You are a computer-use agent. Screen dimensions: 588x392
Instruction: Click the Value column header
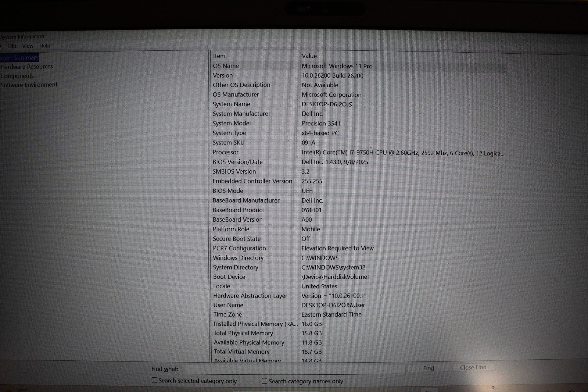[x=309, y=56]
